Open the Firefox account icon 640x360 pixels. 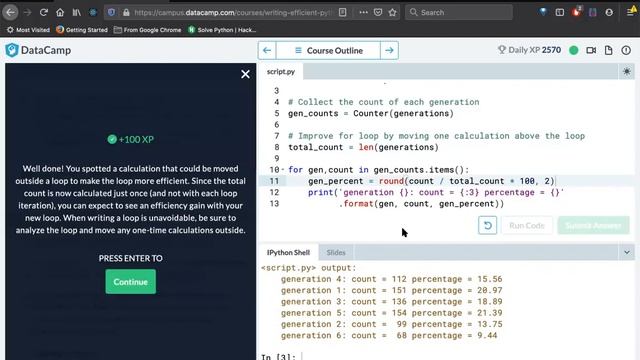[x=609, y=13]
